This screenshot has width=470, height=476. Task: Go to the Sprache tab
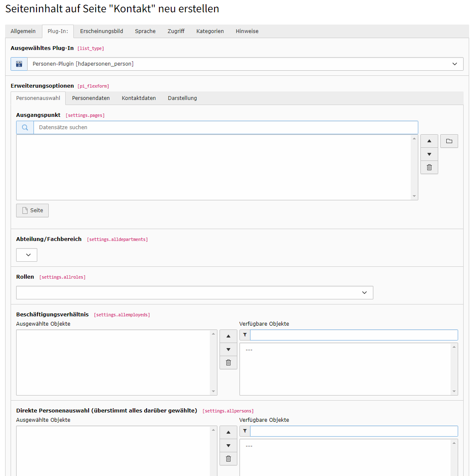tap(145, 31)
